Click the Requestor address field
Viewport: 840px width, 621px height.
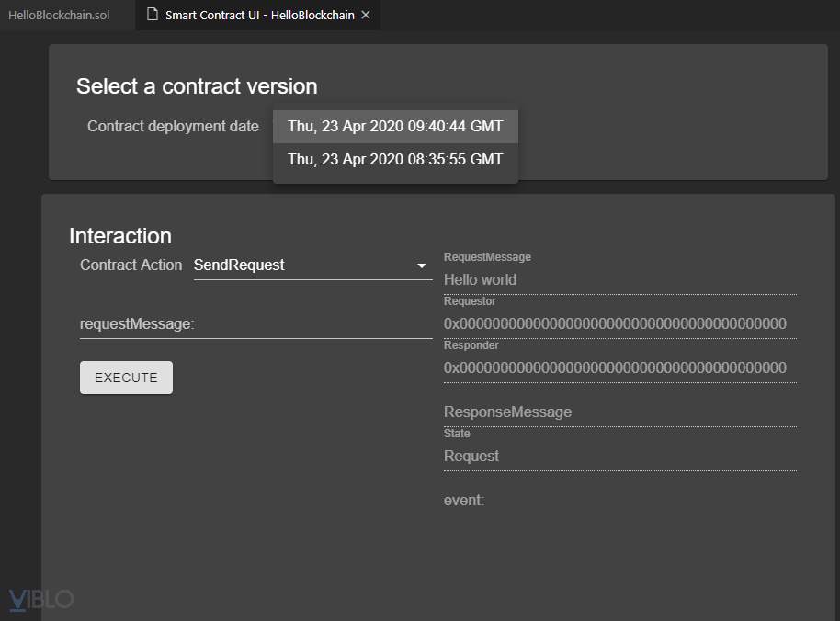click(619, 323)
